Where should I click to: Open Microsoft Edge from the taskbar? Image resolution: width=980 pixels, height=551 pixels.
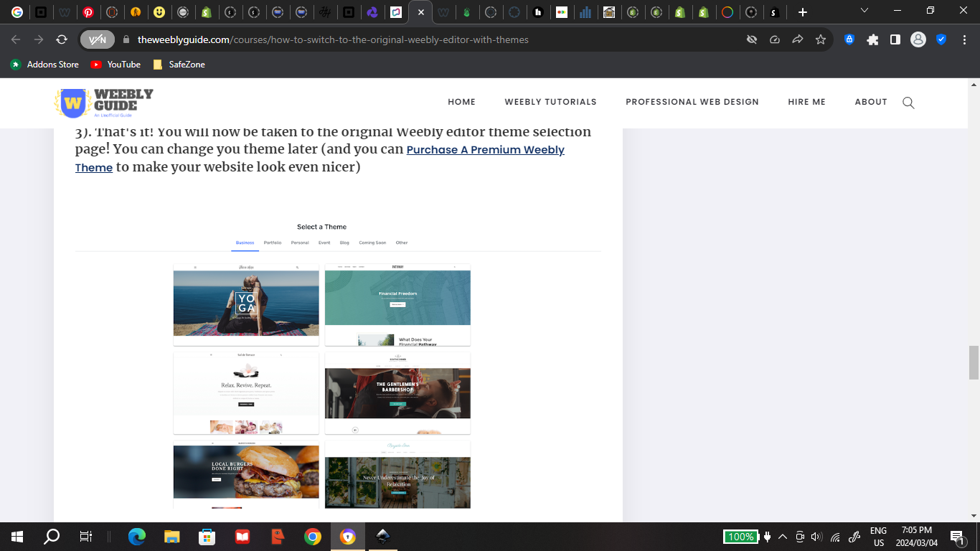(136, 537)
